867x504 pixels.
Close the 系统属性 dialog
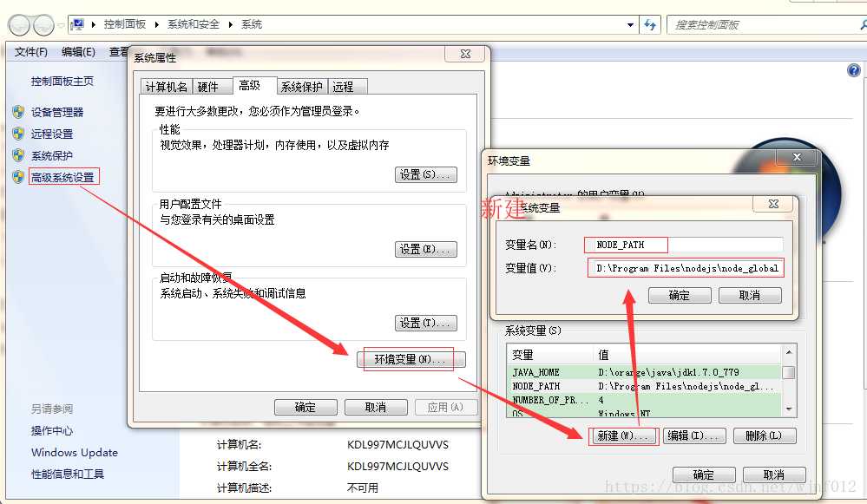(465, 54)
